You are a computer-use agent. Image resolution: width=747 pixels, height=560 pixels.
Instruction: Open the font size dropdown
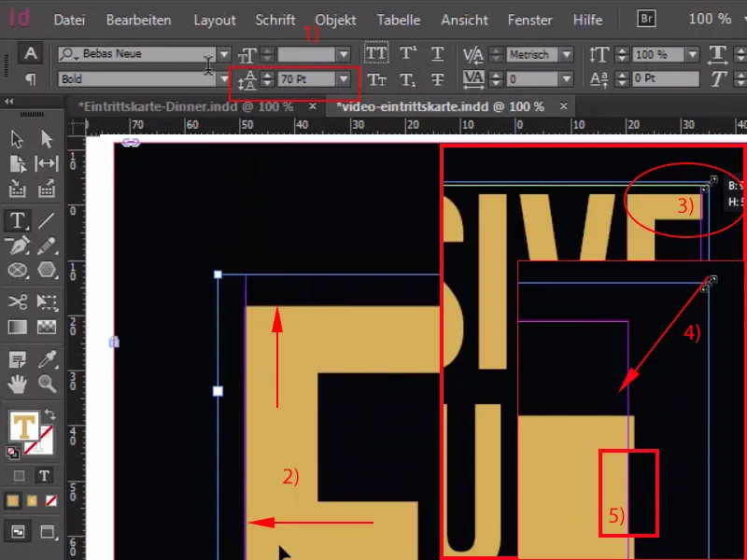[344, 54]
